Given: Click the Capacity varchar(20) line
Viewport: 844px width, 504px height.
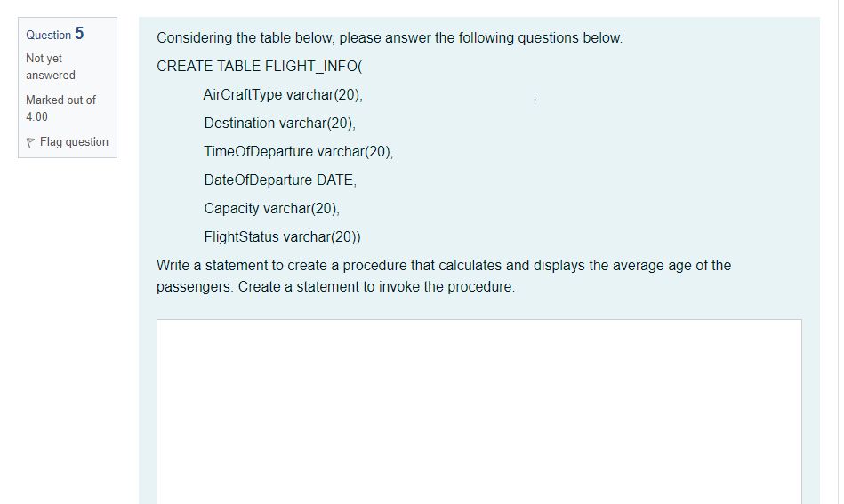Looking at the screenshot, I should [271, 209].
